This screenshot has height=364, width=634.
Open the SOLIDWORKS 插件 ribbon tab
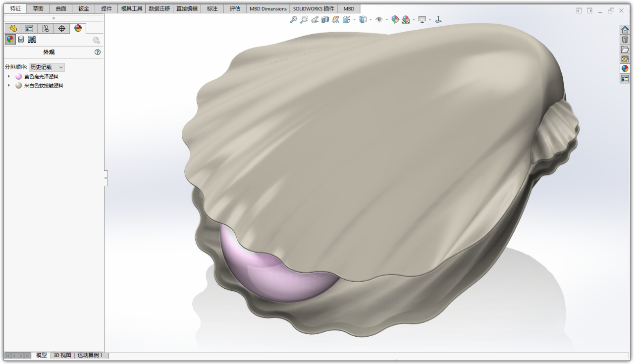(x=314, y=8)
